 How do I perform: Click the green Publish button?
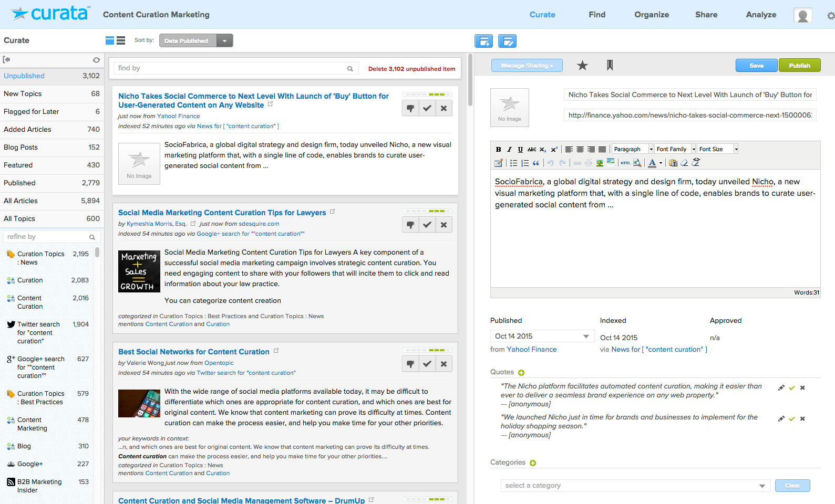799,66
